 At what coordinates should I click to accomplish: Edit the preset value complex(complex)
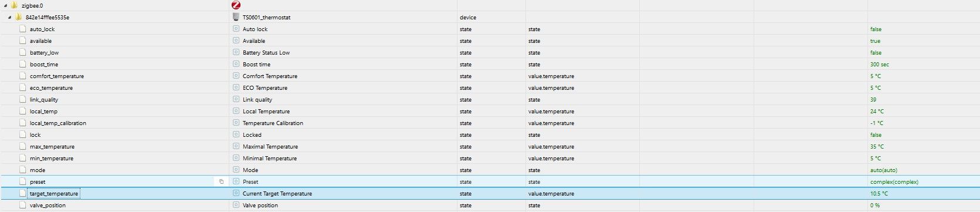pos(894,182)
